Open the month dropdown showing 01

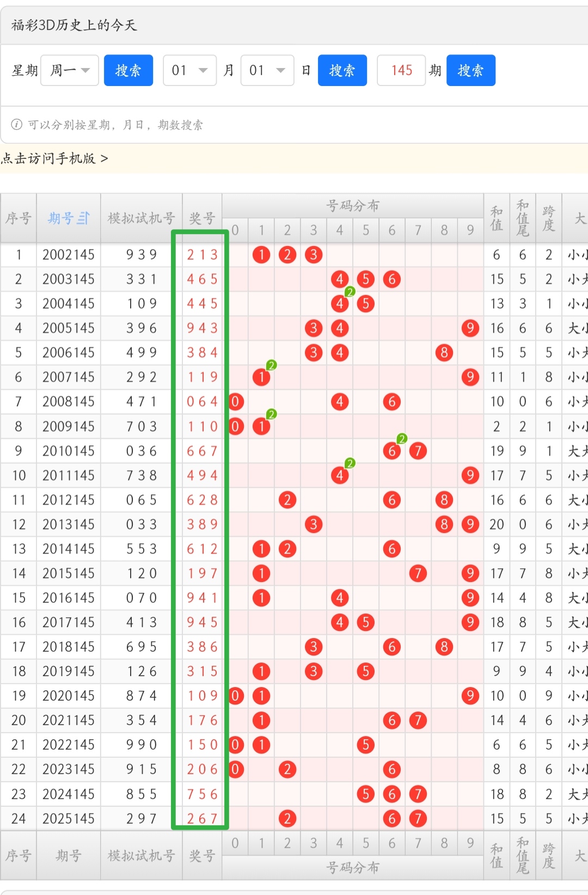[x=190, y=70]
